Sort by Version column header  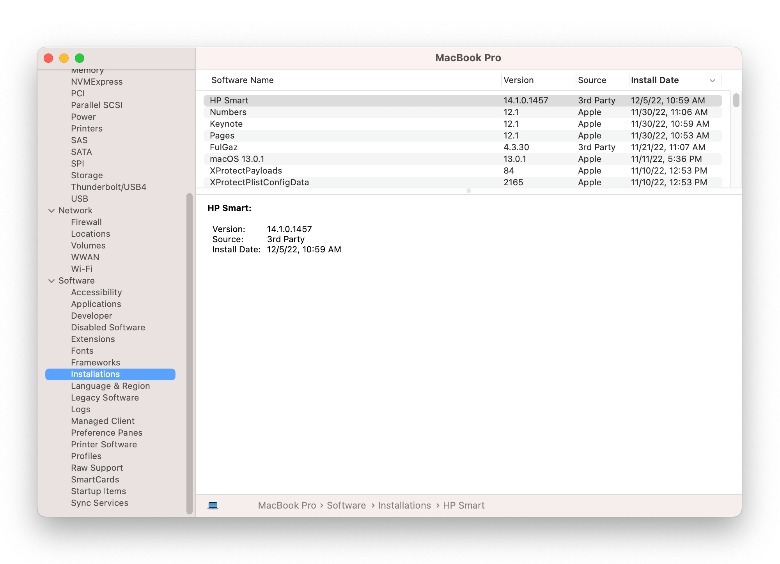[x=518, y=80]
